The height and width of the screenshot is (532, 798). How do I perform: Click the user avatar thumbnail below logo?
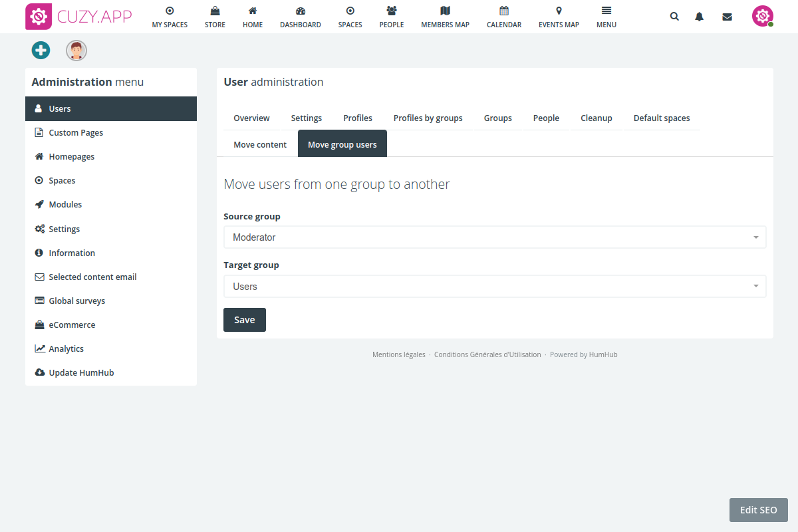76,51
